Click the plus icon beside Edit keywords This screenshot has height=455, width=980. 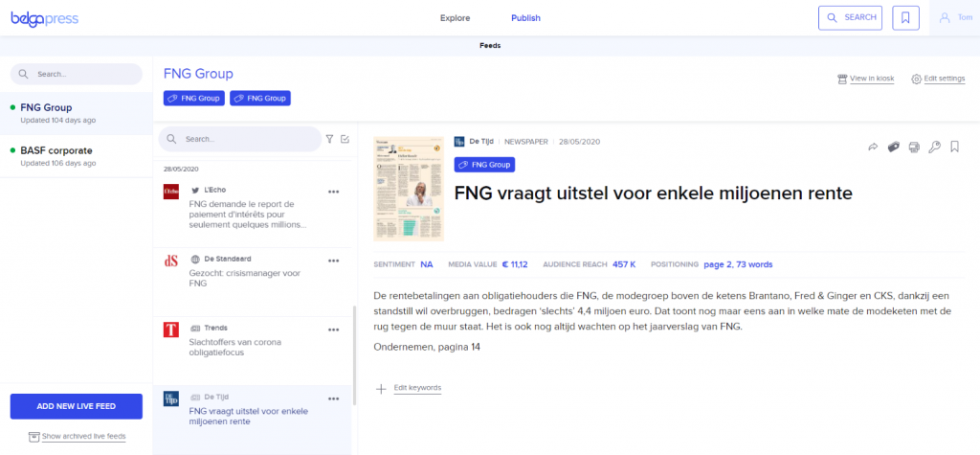click(381, 389)
